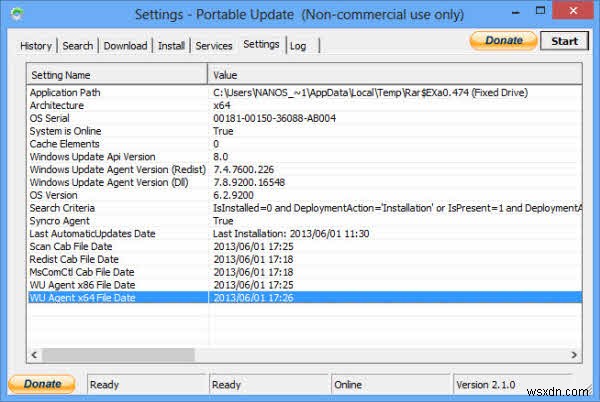Click the value 6.2.9200
Viewport: 600px width, 402px height.
pyautogui.click(x=233, y=195)
